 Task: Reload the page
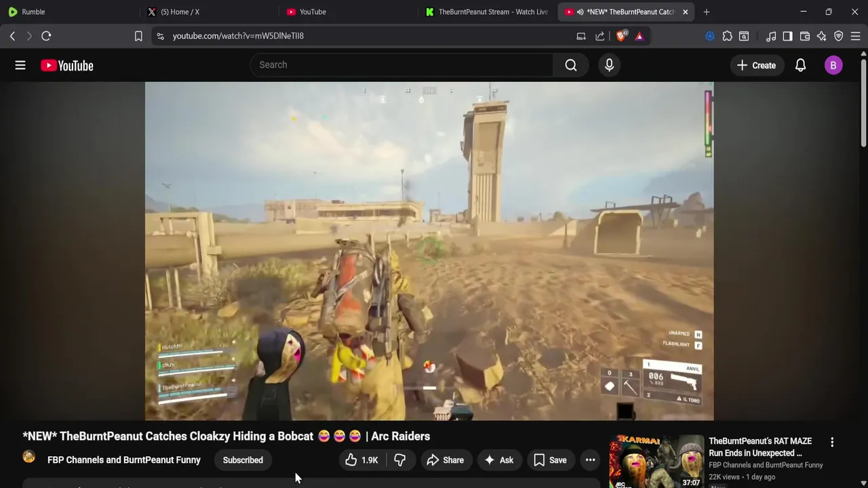(46, 36)
